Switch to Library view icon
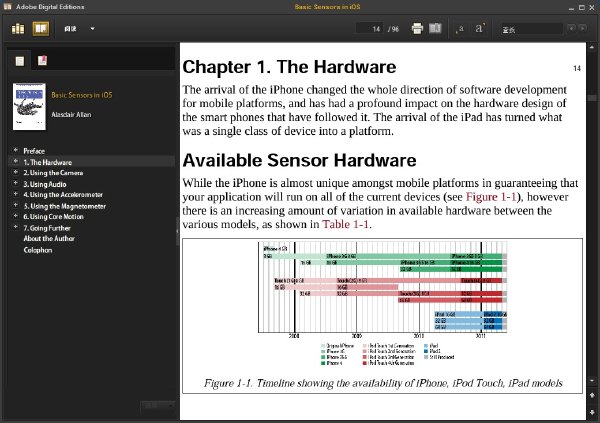 [18, 29]
